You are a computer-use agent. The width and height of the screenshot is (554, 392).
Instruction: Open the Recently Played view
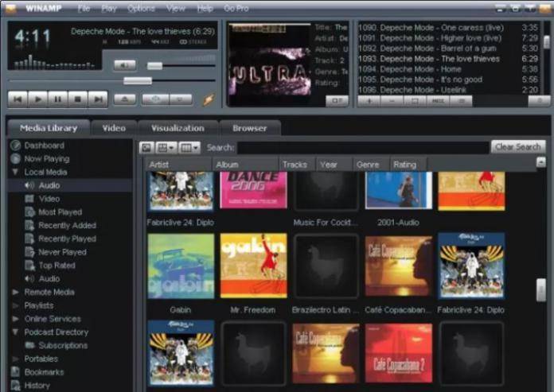(67, 239)
